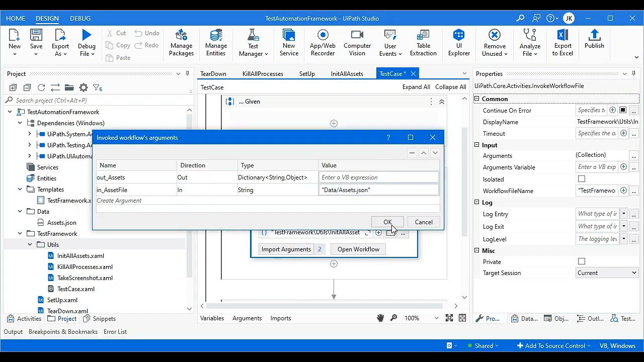Screen dimensions: 644x362
Task: Open the KillAllProcesses document tab
Action: click(263, 73)
